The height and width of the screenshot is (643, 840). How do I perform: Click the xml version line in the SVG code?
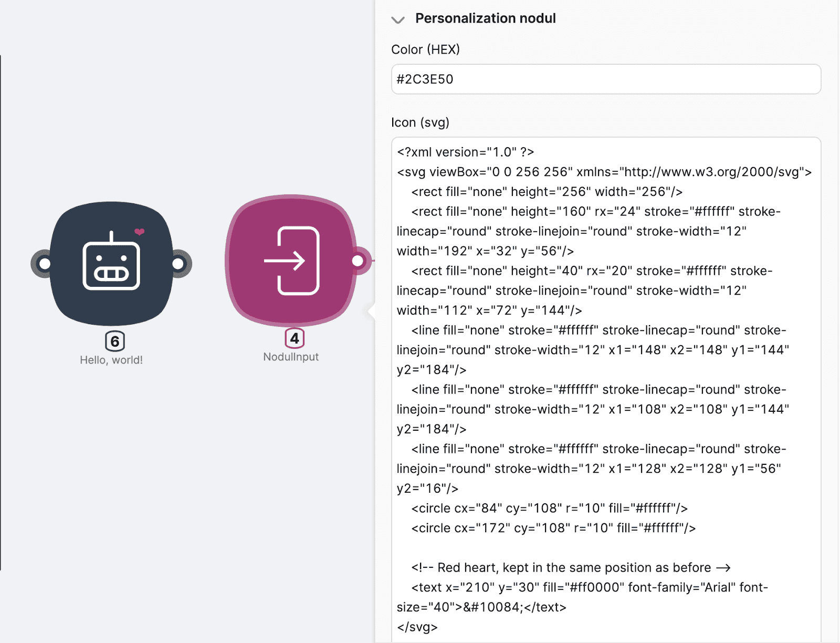(465, 152)
